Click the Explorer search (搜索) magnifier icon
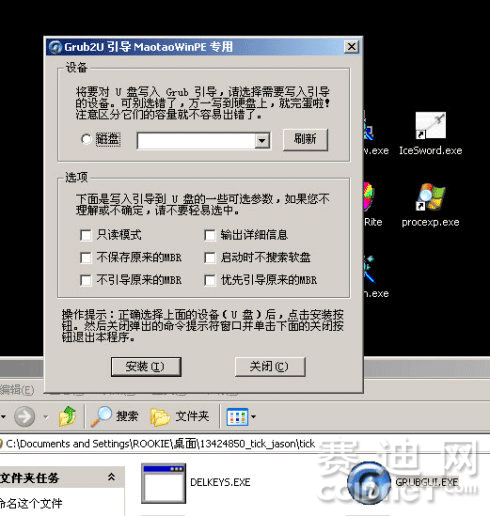Viewport: 490px width, 516px height. click(x=101, y=416)
